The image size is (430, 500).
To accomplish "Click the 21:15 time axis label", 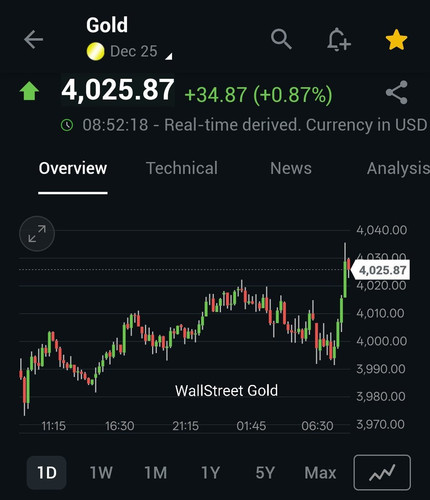I will coord(185,426).
